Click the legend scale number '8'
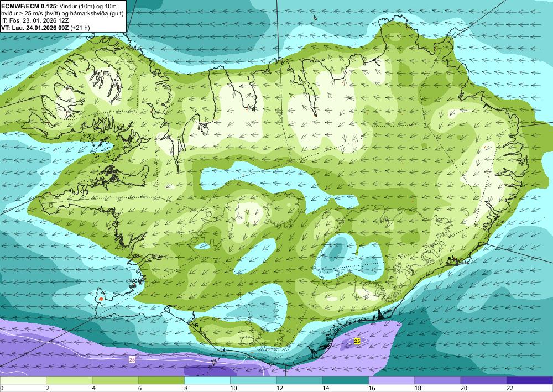The width and height of the screenshot is (553, 392). pos(186,388)
